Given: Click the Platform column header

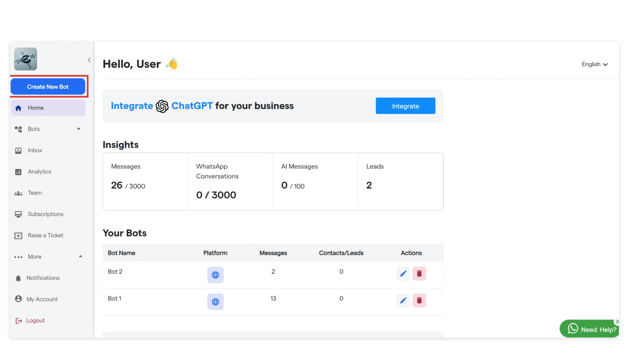Looking at the screenshot, I should tap(215, 253).
